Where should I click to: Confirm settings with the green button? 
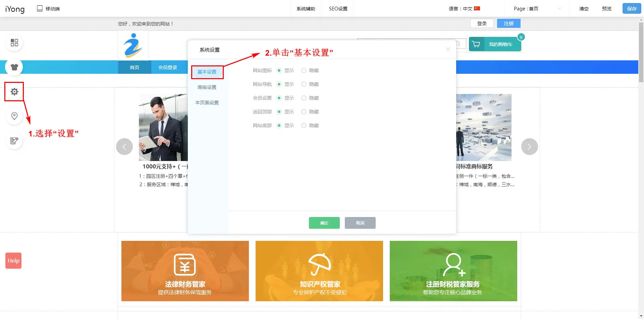(x=324, y=223)
